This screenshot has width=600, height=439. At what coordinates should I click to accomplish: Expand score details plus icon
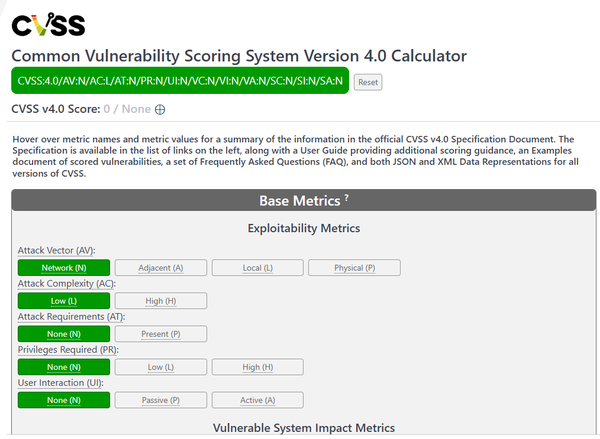point(159,110)
